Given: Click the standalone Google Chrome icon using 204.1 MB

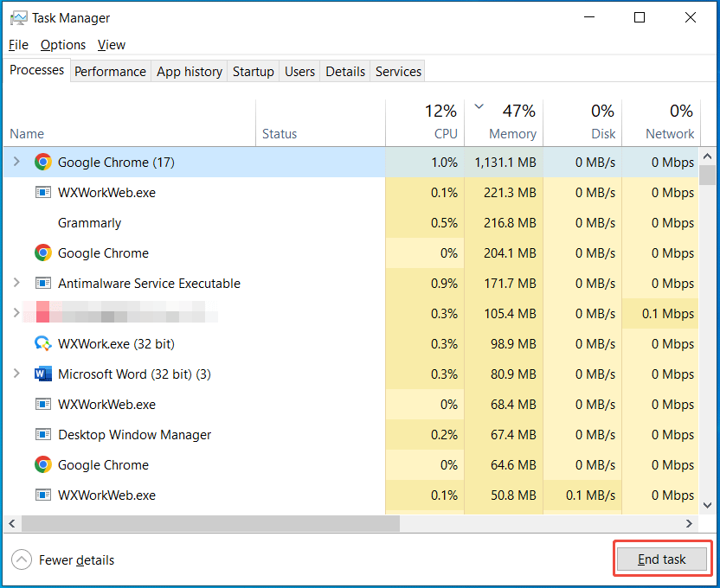Looking at the screenshot, I should [x=43, y=252].
